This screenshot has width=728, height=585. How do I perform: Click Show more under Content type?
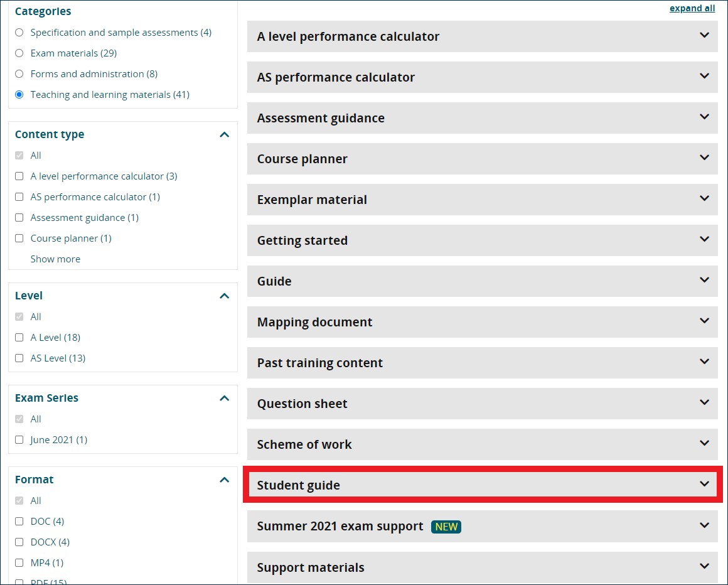pyautogui.click(x=55, y=259)
